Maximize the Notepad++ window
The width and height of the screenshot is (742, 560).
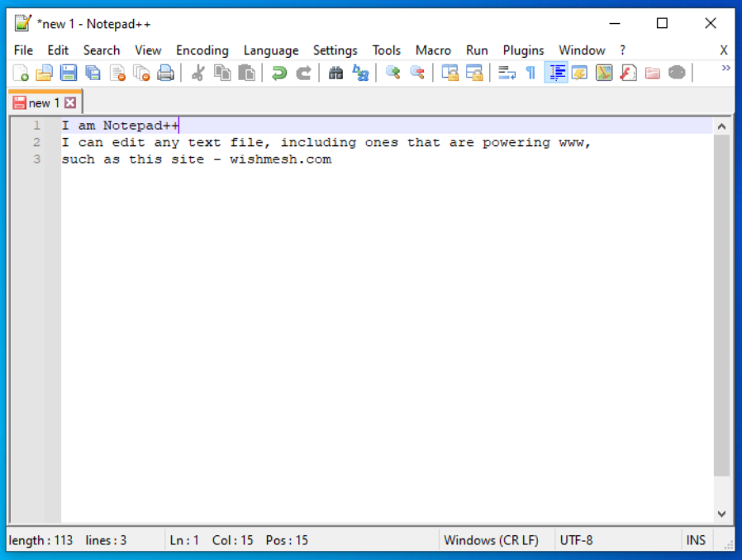point(662,23)
